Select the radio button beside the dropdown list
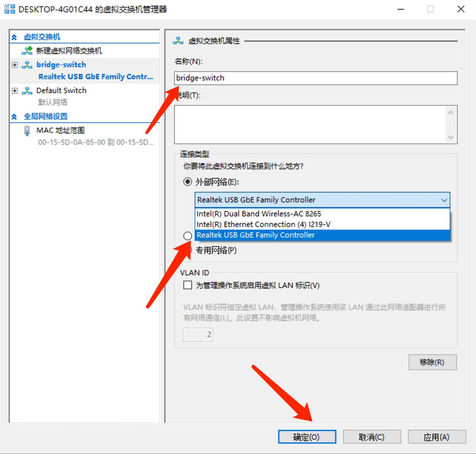Screen dimensions: 476x454 tap(188, 236)
